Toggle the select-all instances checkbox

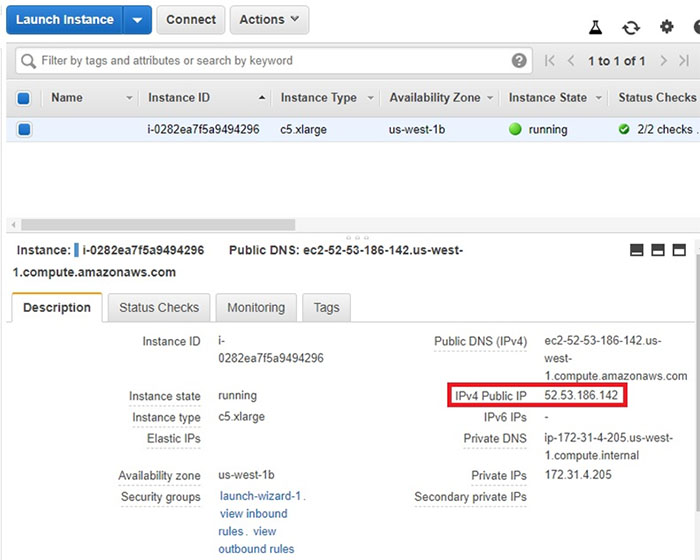pyautogui.click(x=24, y=98)
